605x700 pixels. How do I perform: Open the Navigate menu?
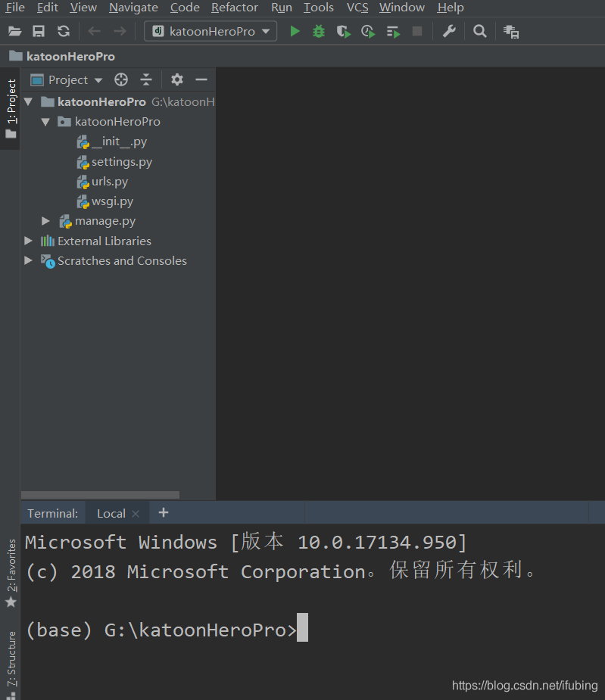coord(133,8)
